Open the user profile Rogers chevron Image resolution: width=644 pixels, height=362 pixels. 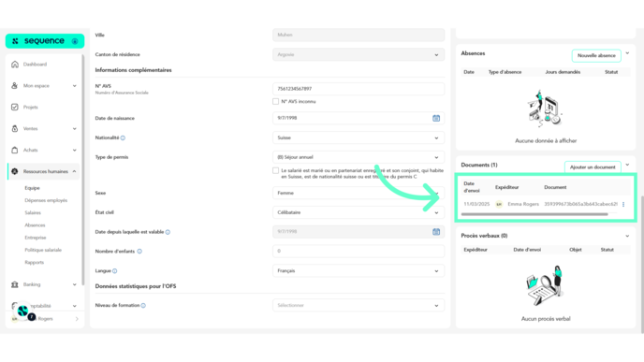click(x=77, y=319)
